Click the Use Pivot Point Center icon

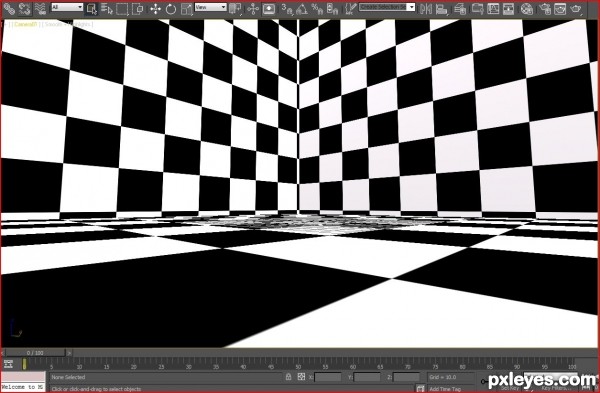click(235, 8)
